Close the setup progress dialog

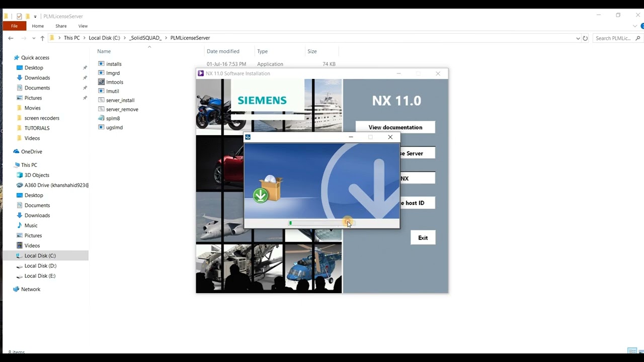(390, 137)
